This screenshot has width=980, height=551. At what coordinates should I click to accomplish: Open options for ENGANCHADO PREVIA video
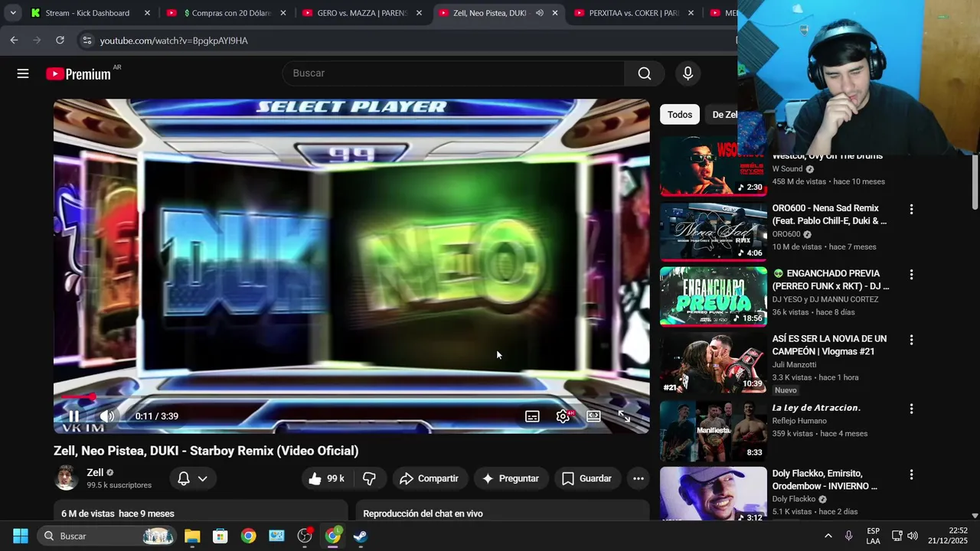[911, 274]
